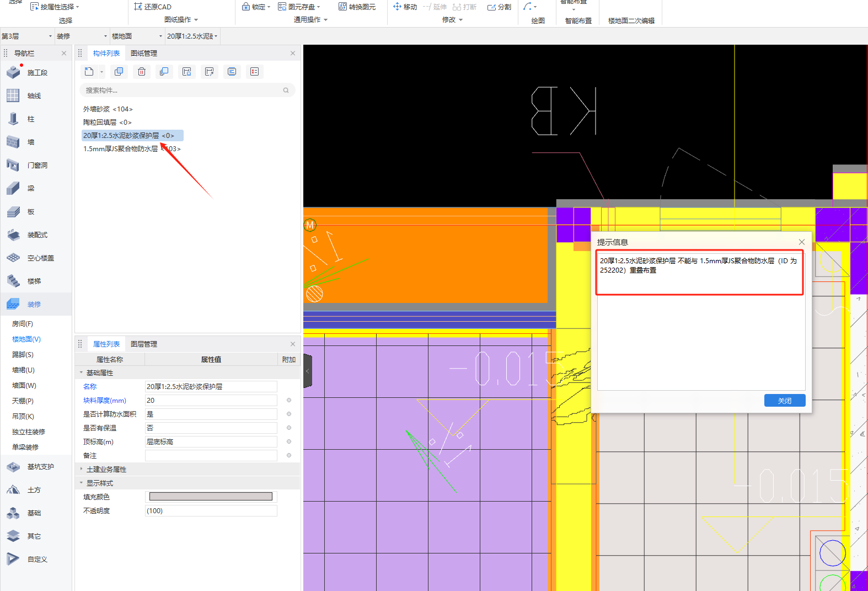Image resolution: width=868 pixels, height=591 pixels.
Task: Switch to the 属性列表 tab
Action: pos(106,344)
